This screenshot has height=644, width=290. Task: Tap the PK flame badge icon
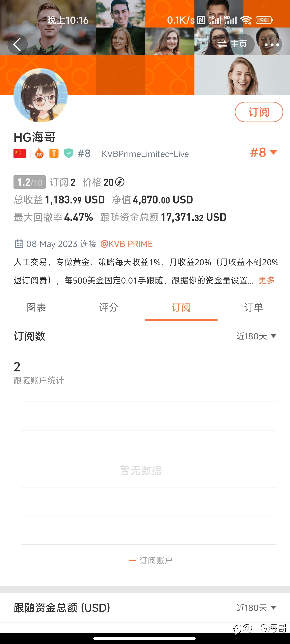pos(39,153)
